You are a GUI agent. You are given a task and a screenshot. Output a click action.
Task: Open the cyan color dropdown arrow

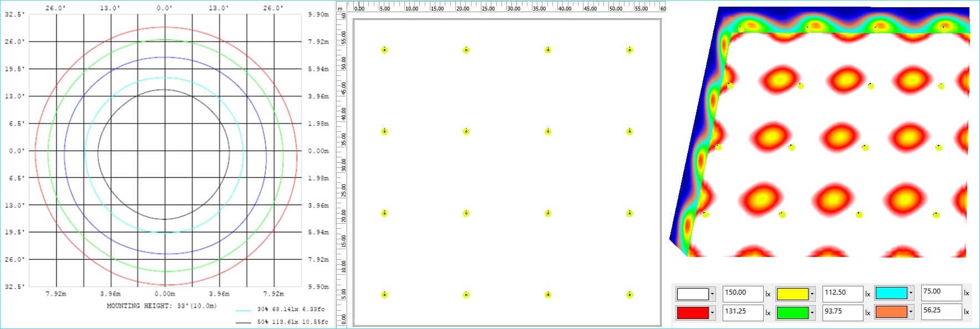pos(911,293)
